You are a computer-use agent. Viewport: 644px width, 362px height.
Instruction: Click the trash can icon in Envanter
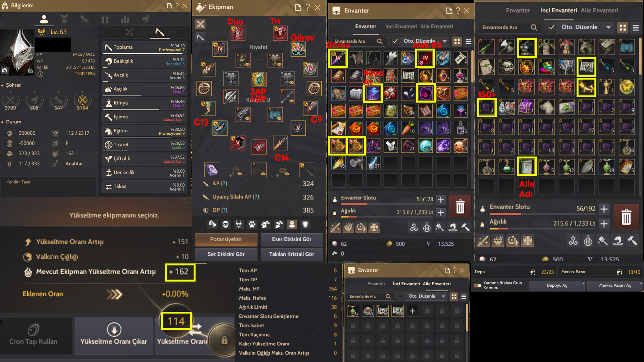pos(460,206)
